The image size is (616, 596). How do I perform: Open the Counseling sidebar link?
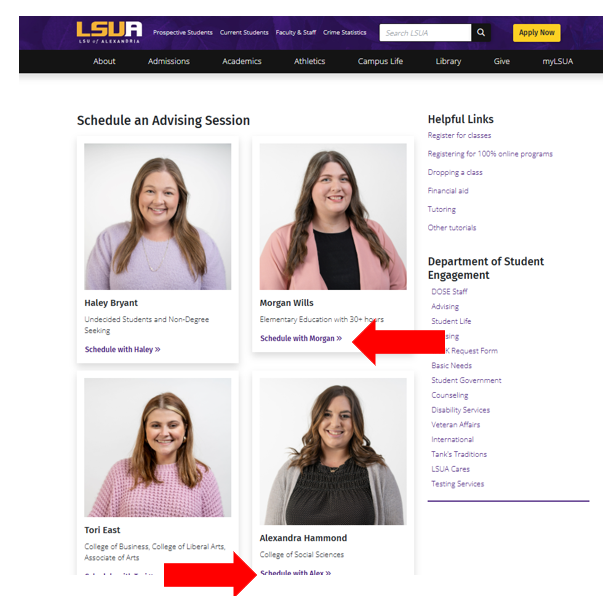click(450, 395)
